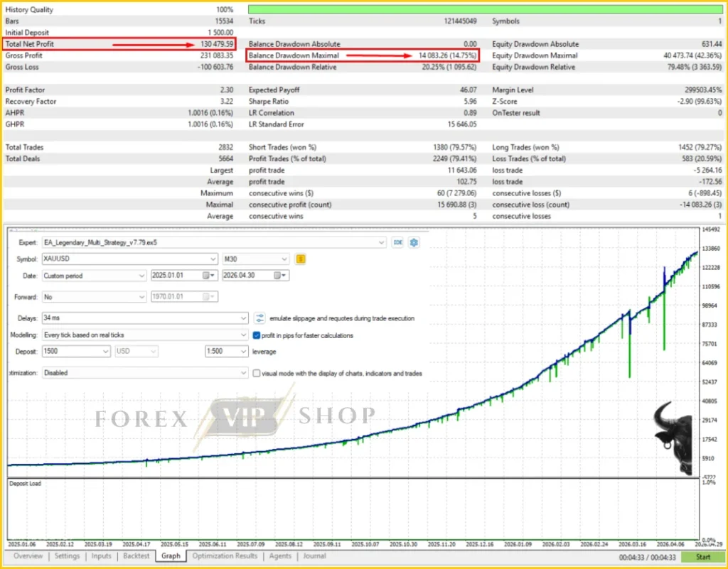Viewport: 728px width, 569px height.
Task: Open the Custom period date dropdown
Action: tap(141, 276)
